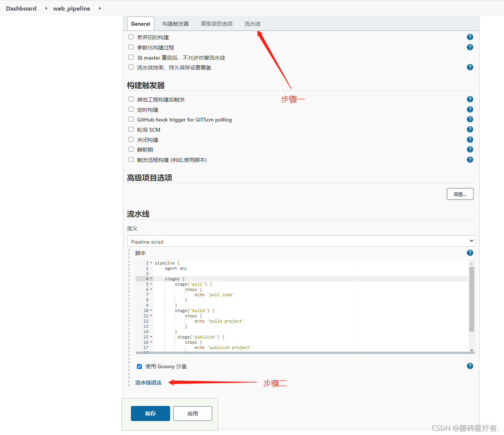Open help for 流水线效率 option
This screenshot has height=435, width=504.
point(470,67)
